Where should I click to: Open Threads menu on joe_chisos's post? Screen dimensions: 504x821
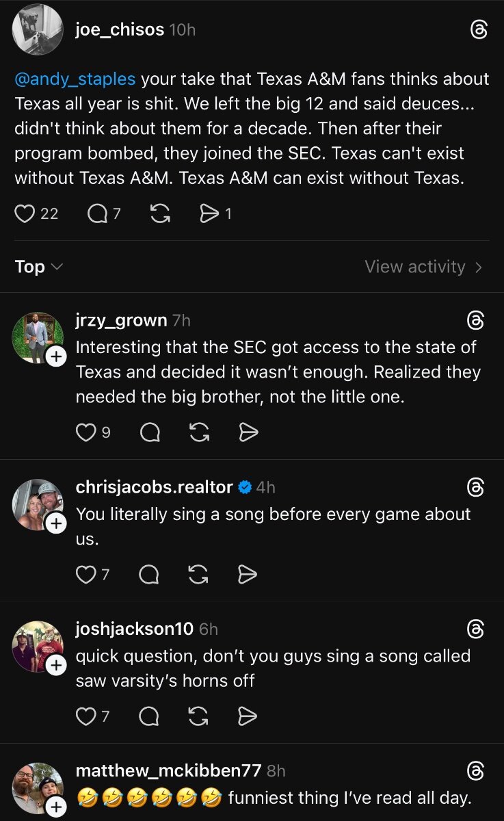479,30
